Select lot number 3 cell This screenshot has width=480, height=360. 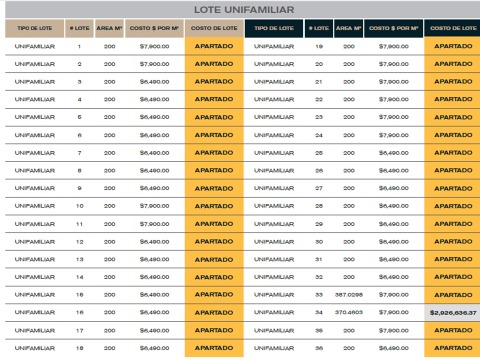pos(79,82)
